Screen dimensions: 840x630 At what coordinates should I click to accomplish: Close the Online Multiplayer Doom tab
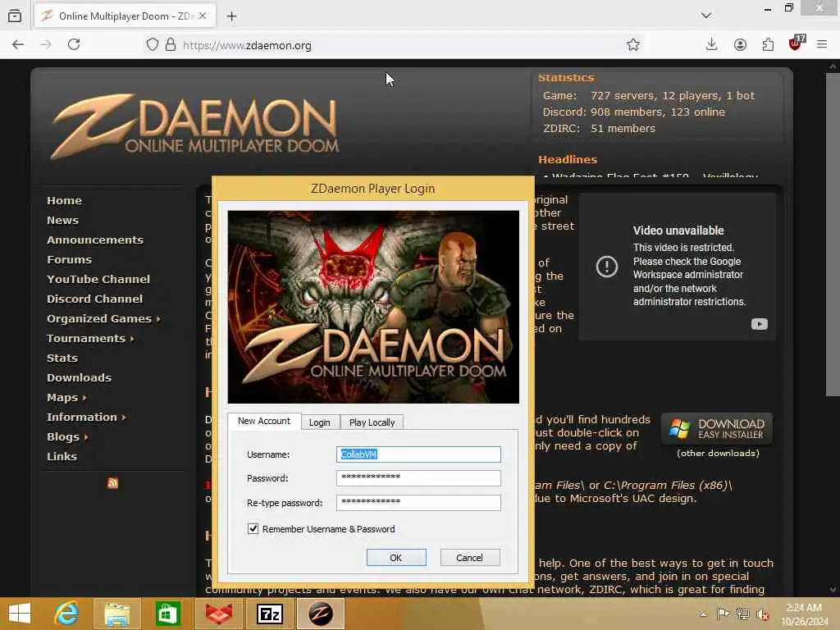[203, 16]
